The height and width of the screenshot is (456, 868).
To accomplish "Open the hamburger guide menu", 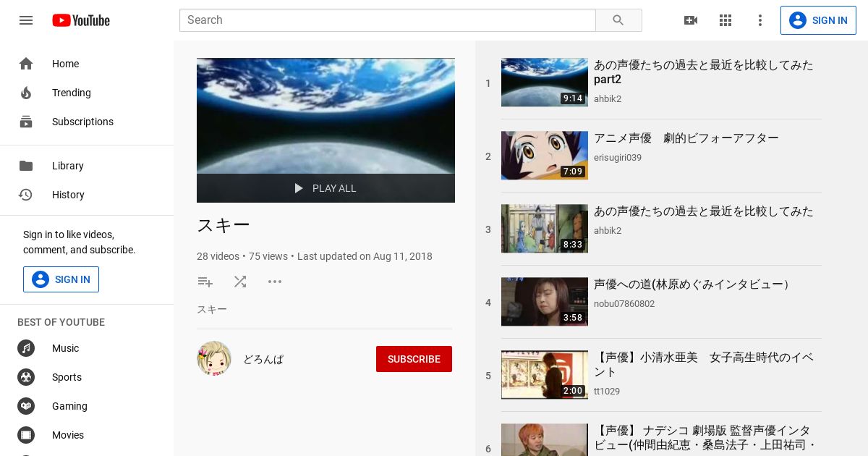I will 26,20.
